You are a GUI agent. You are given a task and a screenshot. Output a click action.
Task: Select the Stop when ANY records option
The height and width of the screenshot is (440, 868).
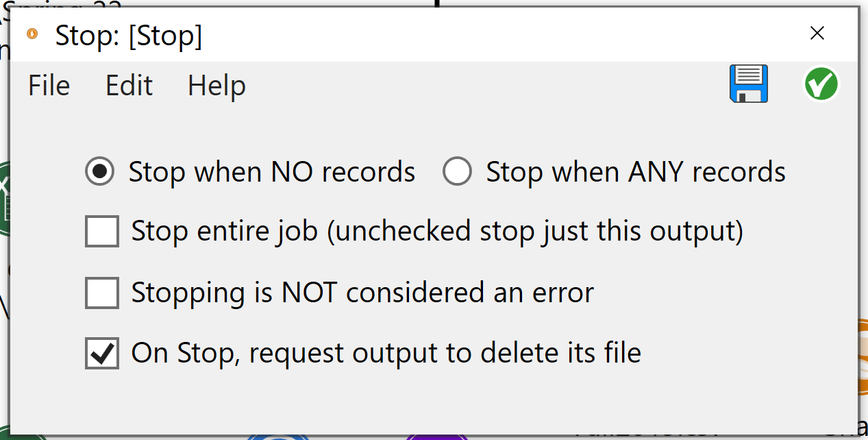[x=614, y=171]
